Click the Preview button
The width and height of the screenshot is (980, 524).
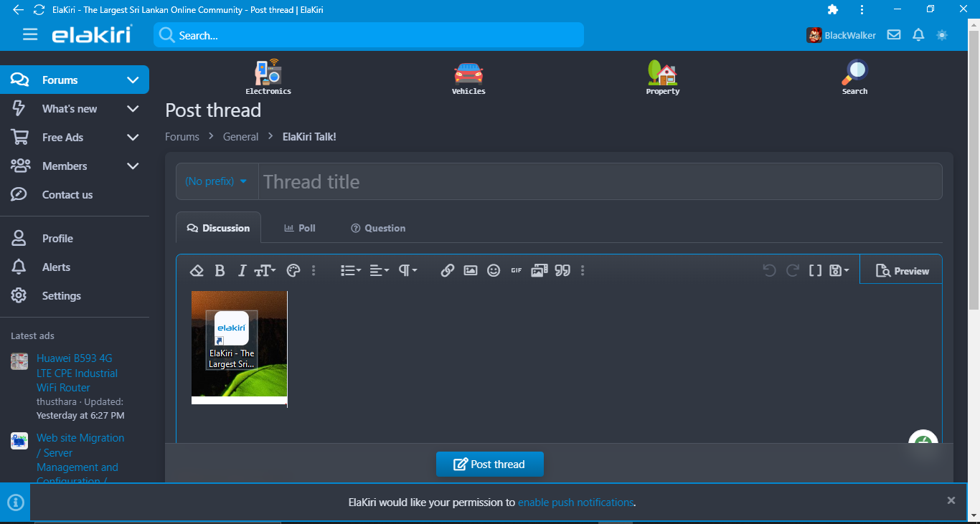coord(902,271)
